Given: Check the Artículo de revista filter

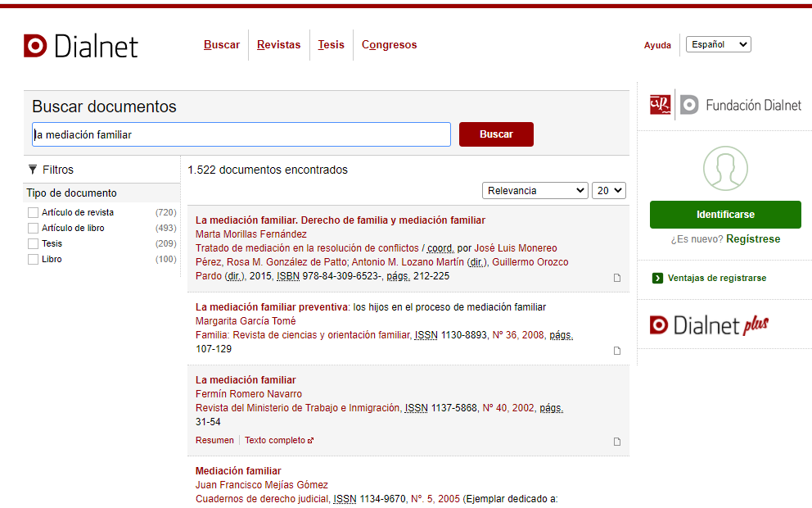Looking at the screenshot, I should coord(34,212).
